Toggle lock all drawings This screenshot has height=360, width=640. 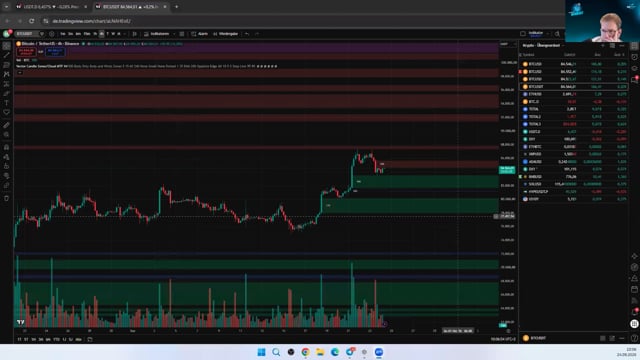pos(7,166)
